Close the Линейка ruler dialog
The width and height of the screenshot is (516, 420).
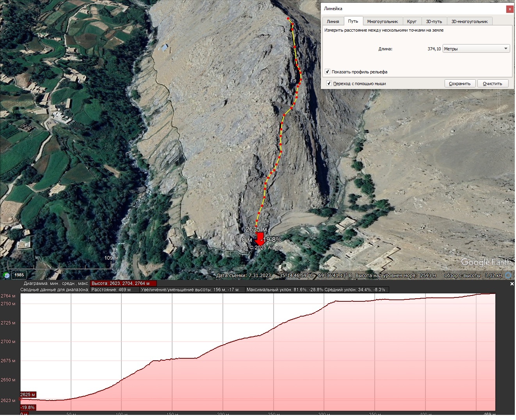(510, 9)
